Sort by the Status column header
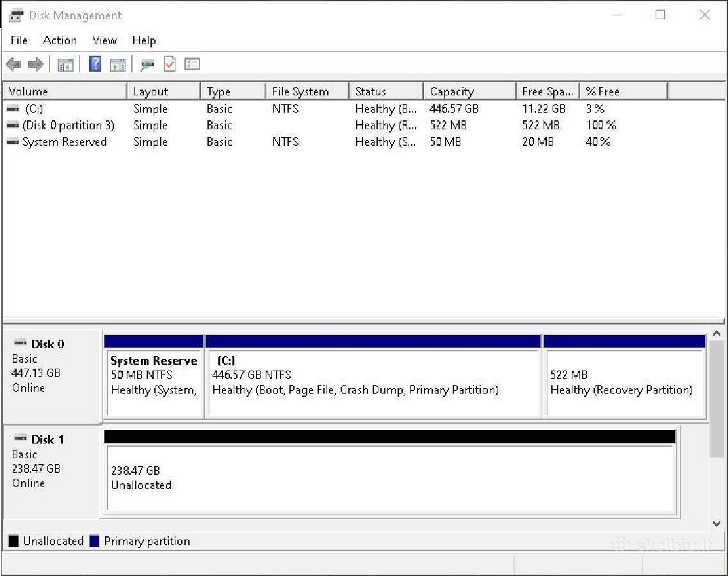The width and height of the screenshot is (728, 576). (386, 91)
